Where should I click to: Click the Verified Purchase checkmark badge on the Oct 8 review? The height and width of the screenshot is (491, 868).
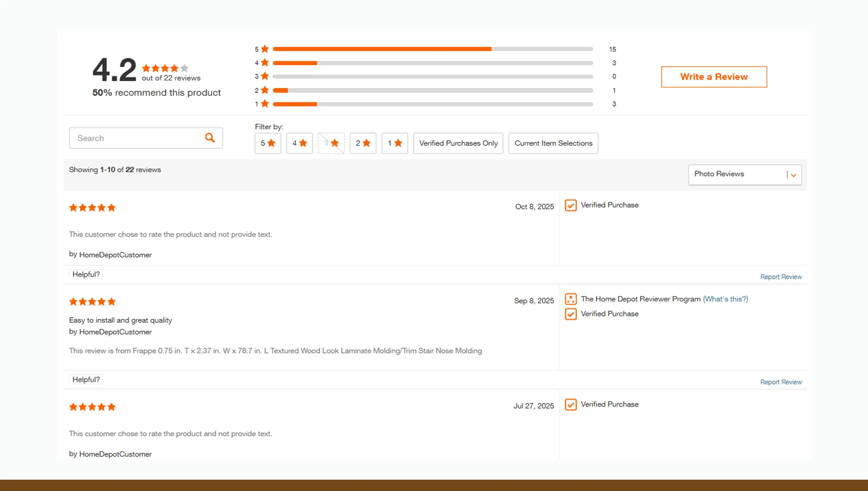(571, 205)
